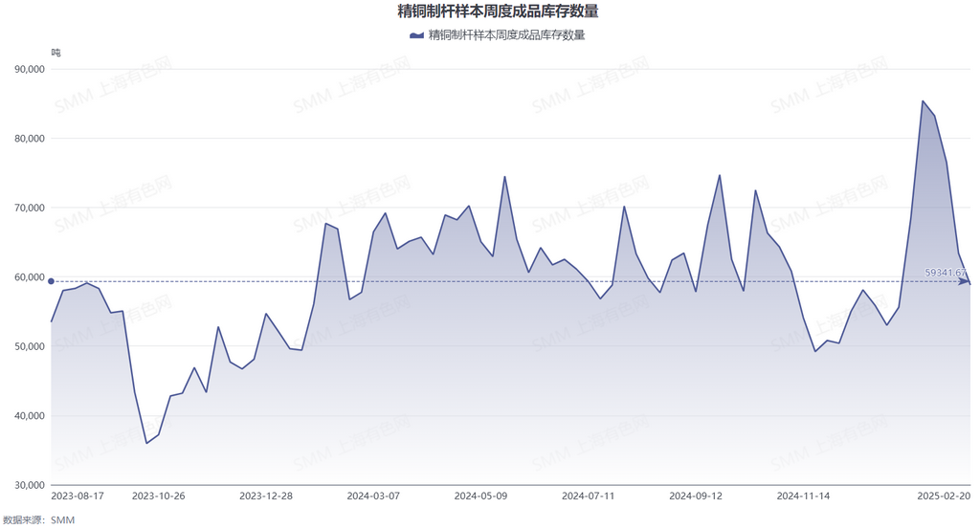This screenshot has height=529, width=980.
Task: Select the 2024-11-14 x-axis date label
Action: [803, 496]
